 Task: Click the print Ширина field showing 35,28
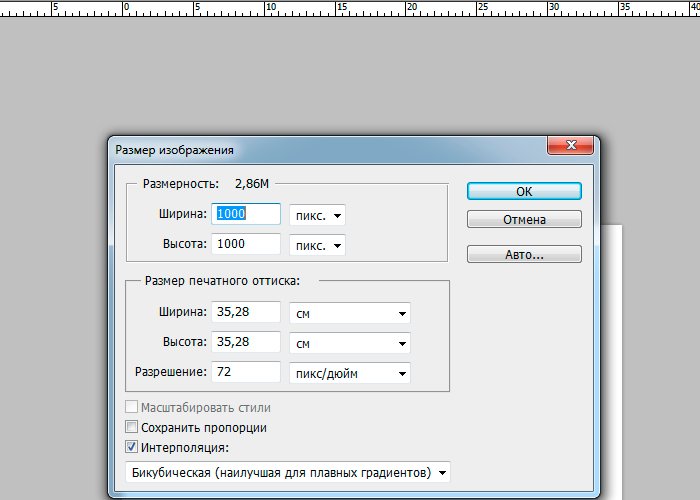pos(246,313)
